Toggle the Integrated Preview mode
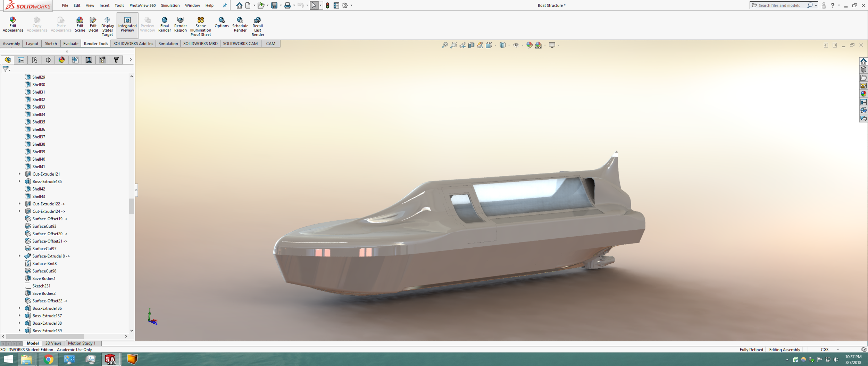The width and height of the screenshot is (868, 366). (x=127, y=24)
